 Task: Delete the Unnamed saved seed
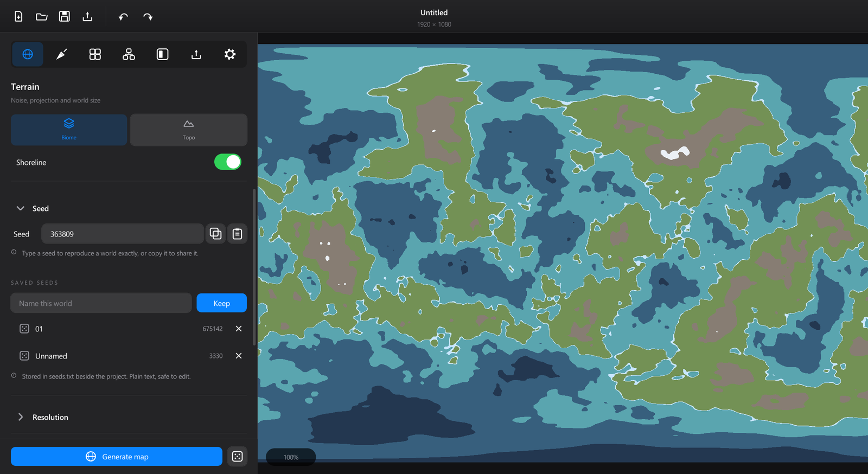(239, 356)
